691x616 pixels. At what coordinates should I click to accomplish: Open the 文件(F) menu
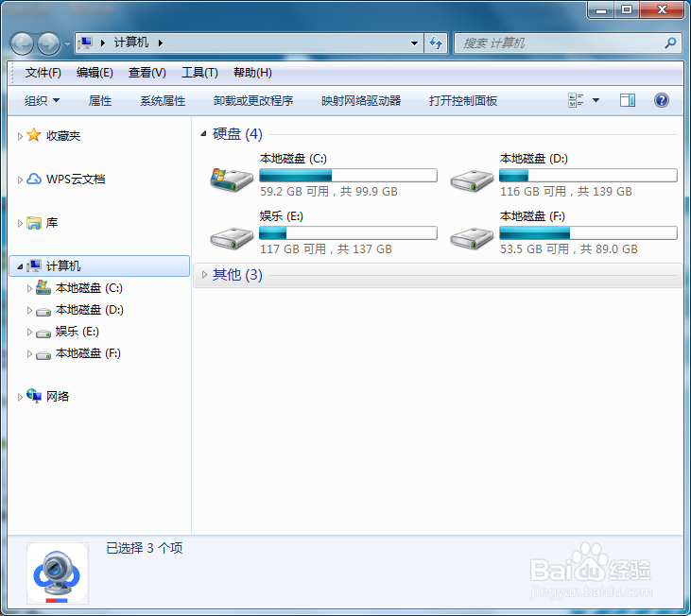(x=43, y=73)
